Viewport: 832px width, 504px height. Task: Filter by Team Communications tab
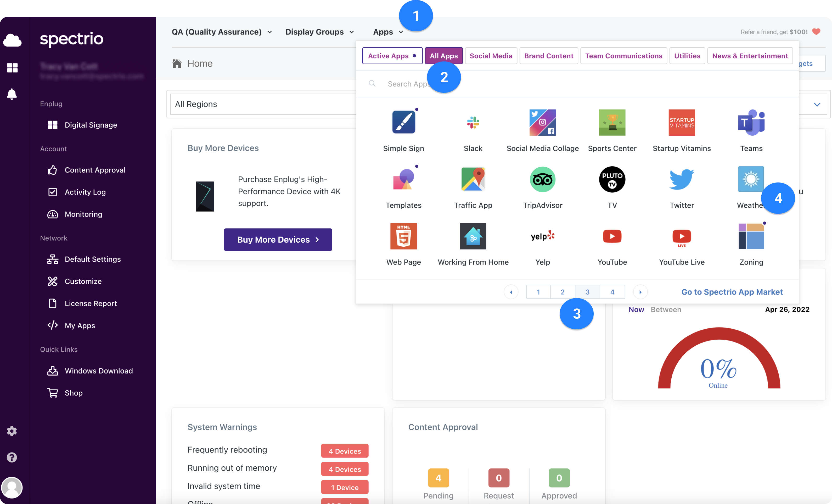click(624, 56)
